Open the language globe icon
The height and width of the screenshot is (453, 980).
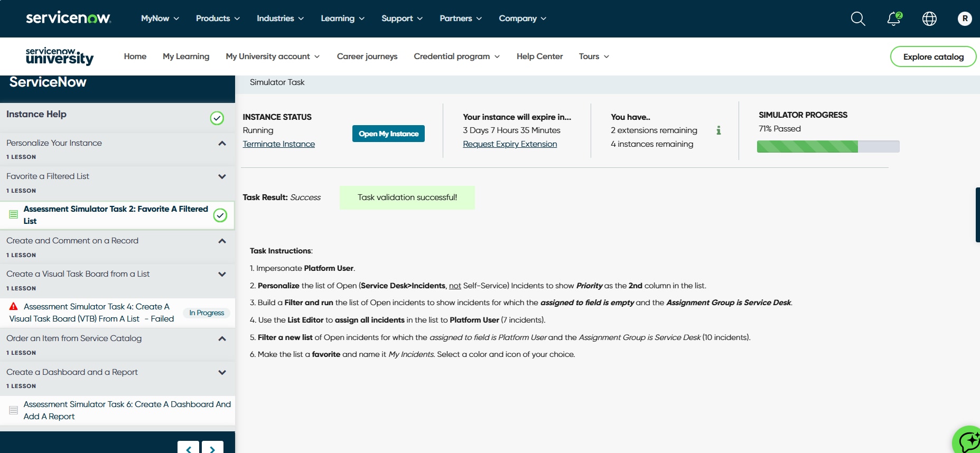(929, 19)
